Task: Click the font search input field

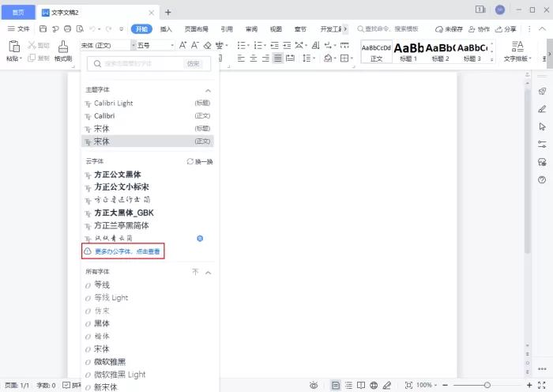Action: click(149, 63)
